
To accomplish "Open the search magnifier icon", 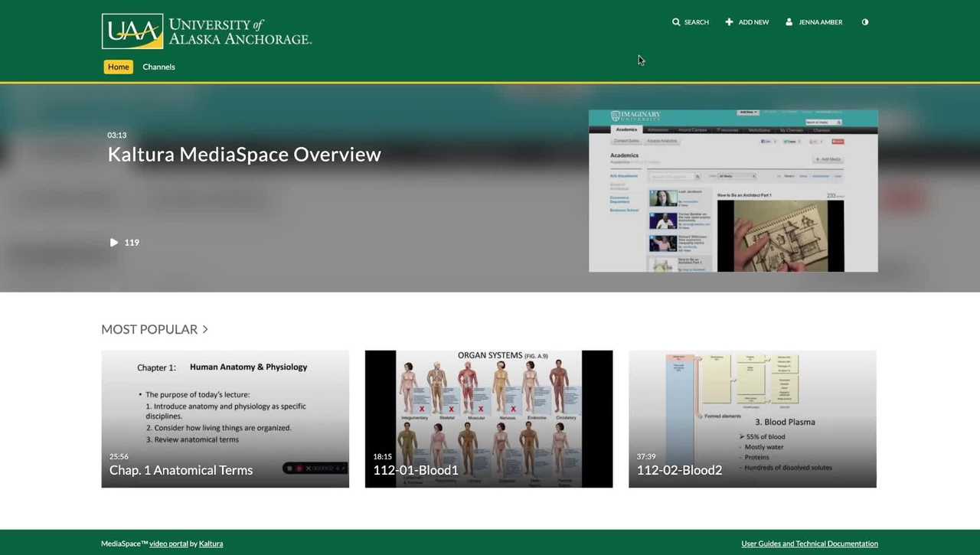I will click(x=676, y=22).
